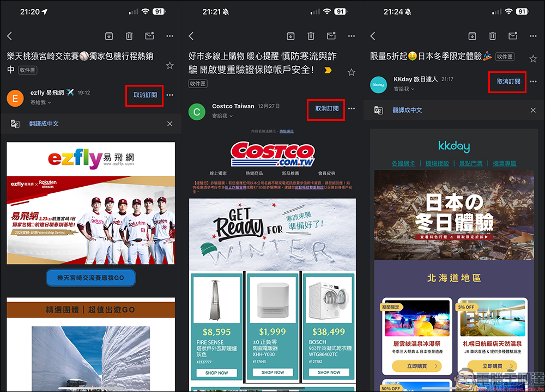
Task: Star the ezfly email
Action: (x=169, y=65)
